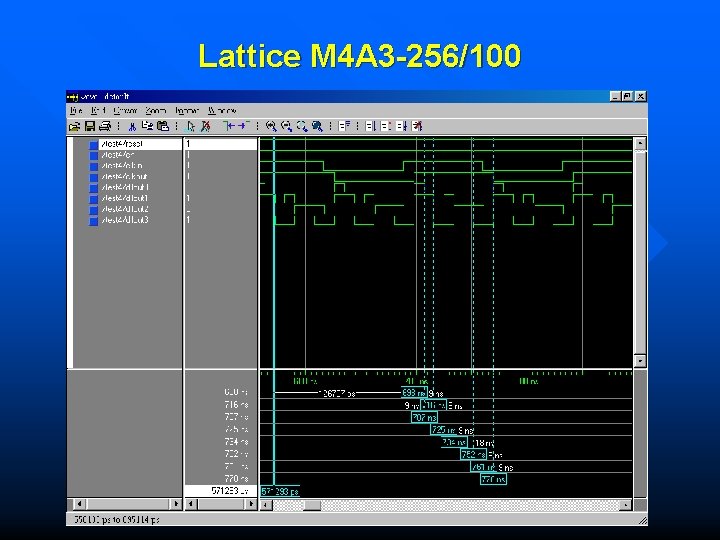Viewport: 720px width, 540px height.
Task: Click the Zoom Out magnifier icon
Action: [x=287, y=126]
